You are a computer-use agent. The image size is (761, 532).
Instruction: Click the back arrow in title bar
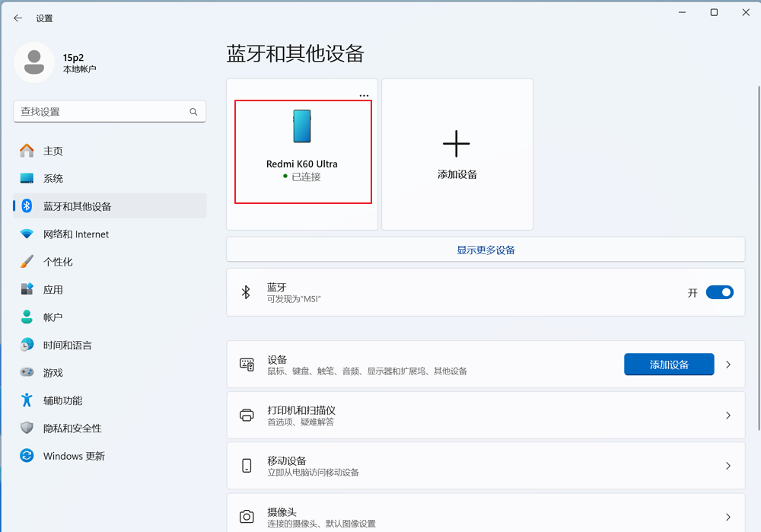click(18, 18)
